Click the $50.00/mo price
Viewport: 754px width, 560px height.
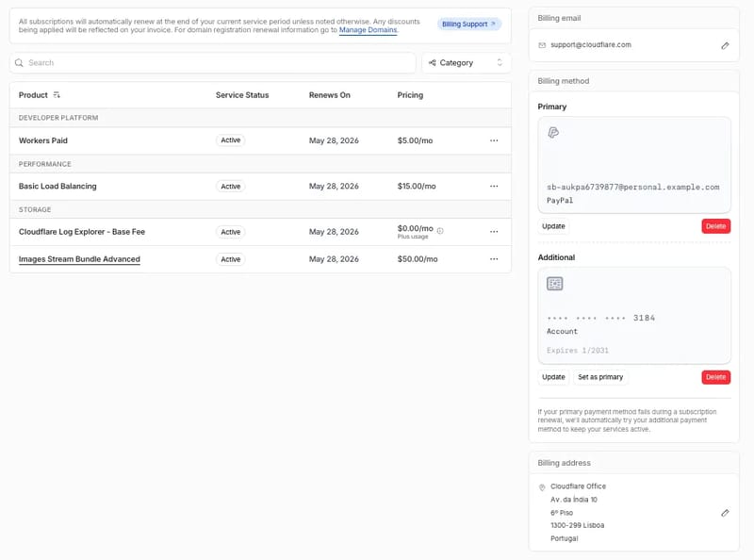pyautogui.click(x=418, y=259)
